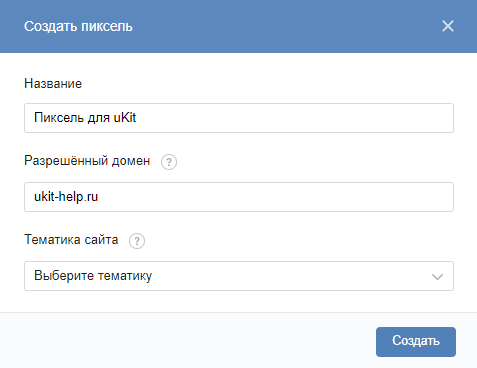Focus the Название input field
This screenshot has height=368, width=477.
click(239, 118)
